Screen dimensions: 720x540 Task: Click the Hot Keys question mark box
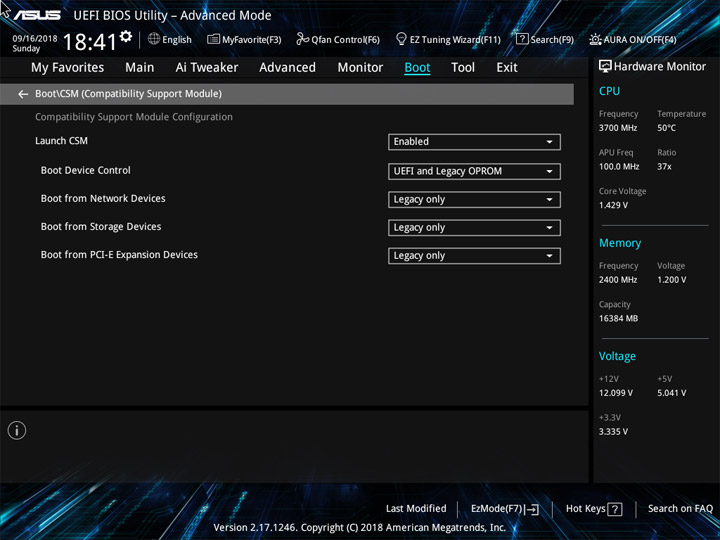coord(614,509)
